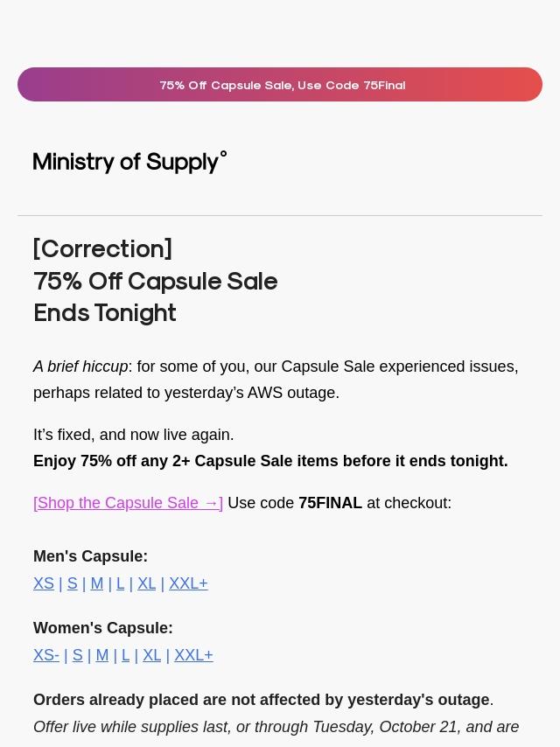Click the Ministry of Supply logo
560x747 pixels.
coord(129,162)
